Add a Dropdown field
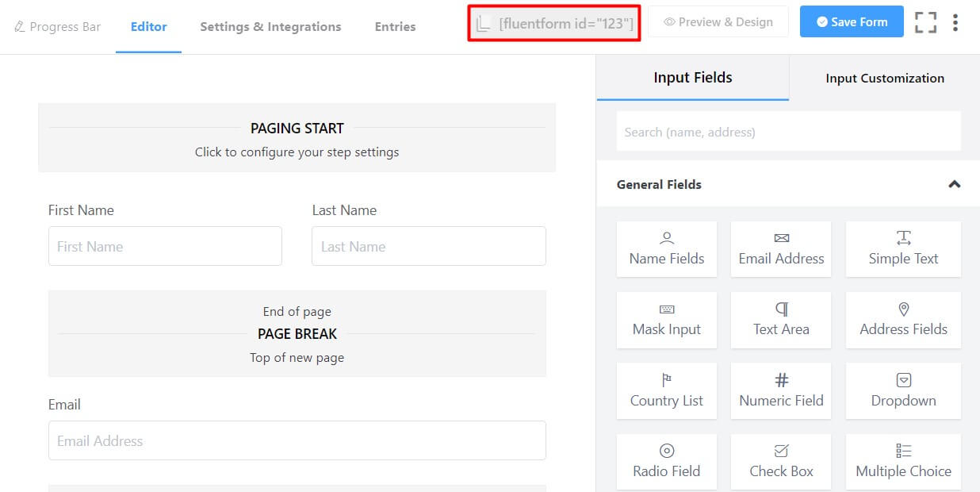The height and width of the screenshot is (492, 980). [x=903, y=390]
